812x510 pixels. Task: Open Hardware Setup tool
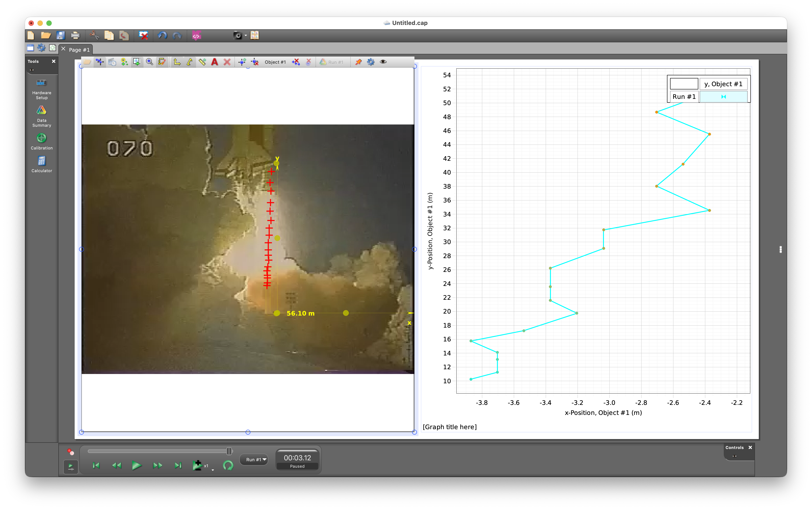click(x=41, y=89)
